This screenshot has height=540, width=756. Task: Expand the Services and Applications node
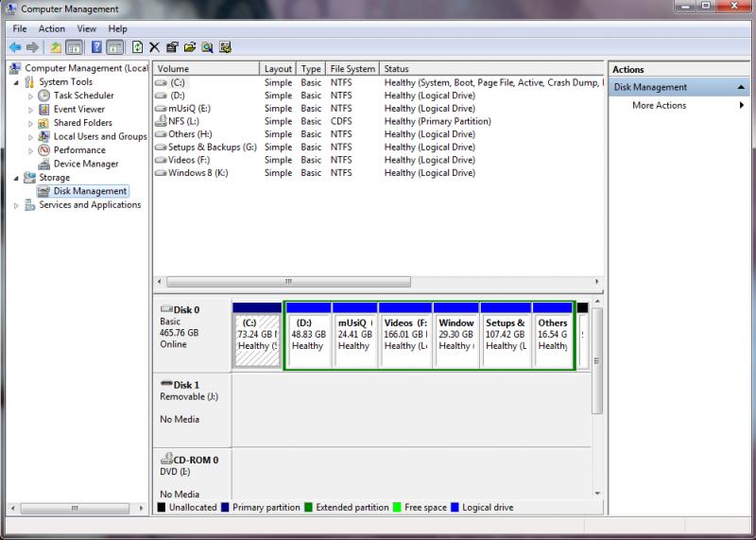[x=16, y=205]
